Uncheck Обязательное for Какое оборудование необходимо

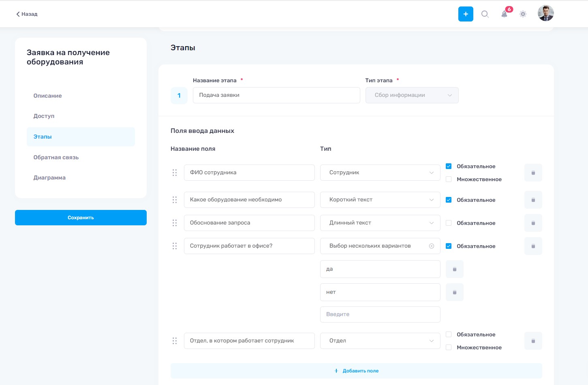coord(449,200)
